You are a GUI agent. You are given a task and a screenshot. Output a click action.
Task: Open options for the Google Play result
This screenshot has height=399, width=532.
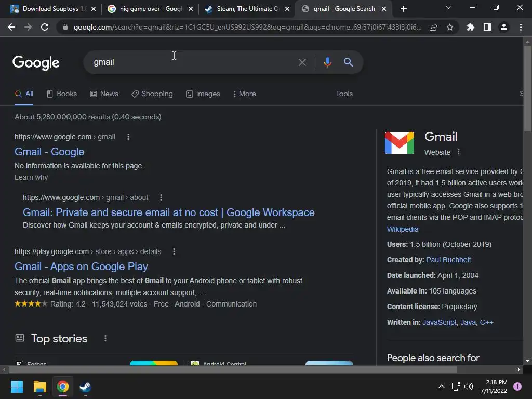(x=174, y=251)
